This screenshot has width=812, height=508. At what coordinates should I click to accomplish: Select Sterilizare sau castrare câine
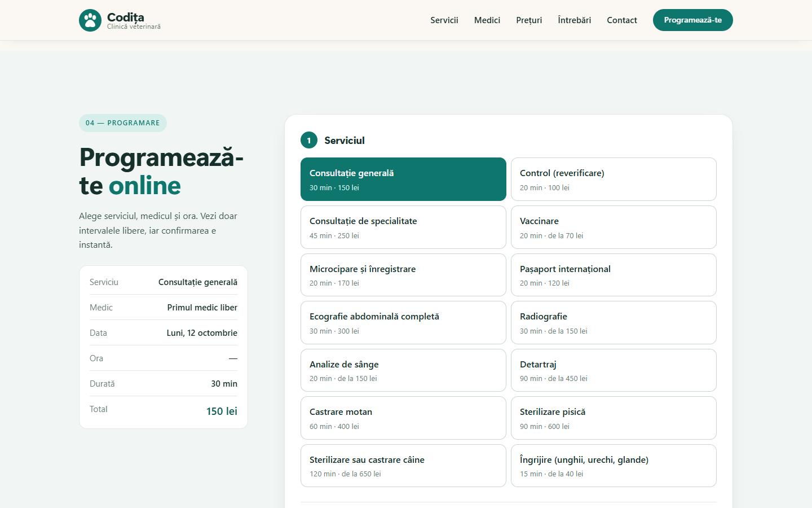coord(403,466)
